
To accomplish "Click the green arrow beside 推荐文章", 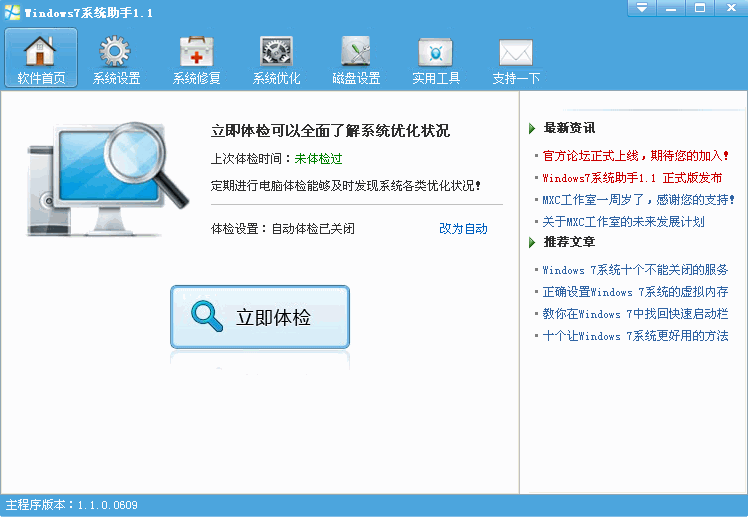I will (x=532, y=242).
